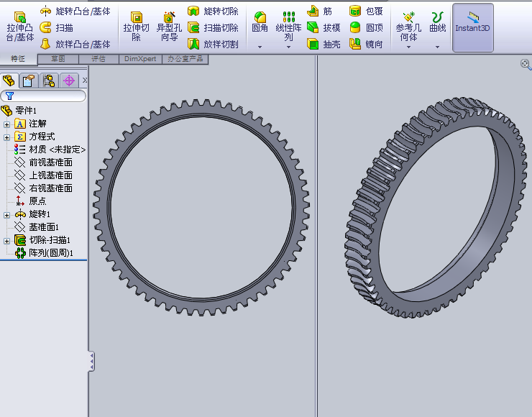532x417 pixels.
Task: Select Material 材质 <未指定> item
Action: 50,150
